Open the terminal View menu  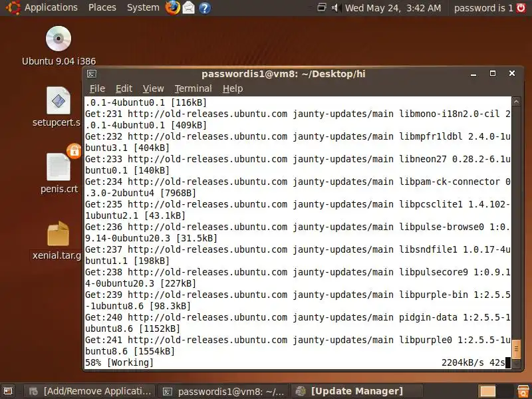click(153, 88)
